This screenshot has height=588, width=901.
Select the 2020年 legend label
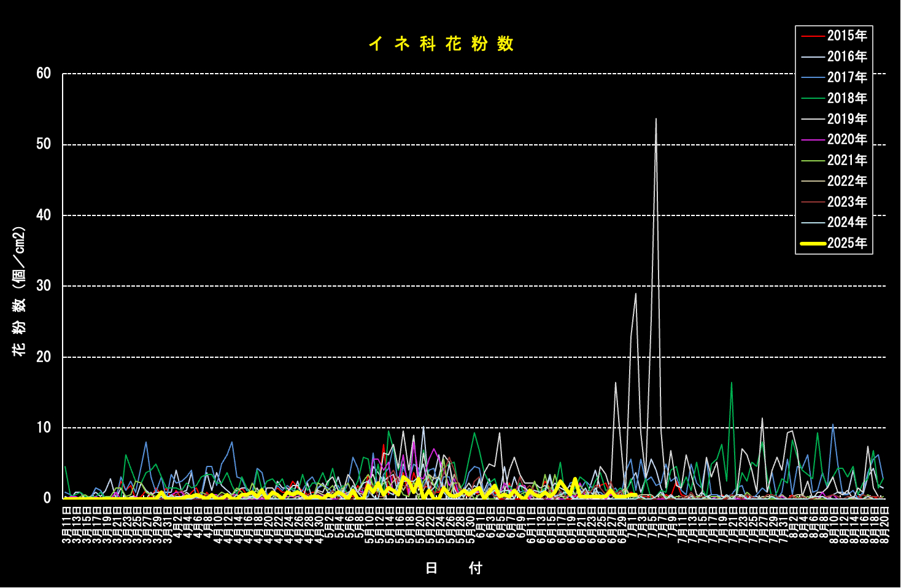coord(847,139)
